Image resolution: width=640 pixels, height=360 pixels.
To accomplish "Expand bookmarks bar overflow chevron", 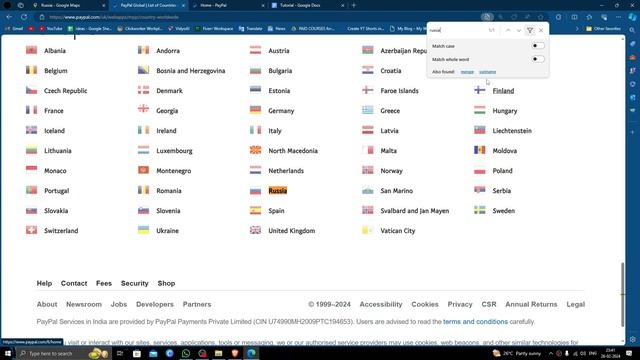I will tap(577, 29).
